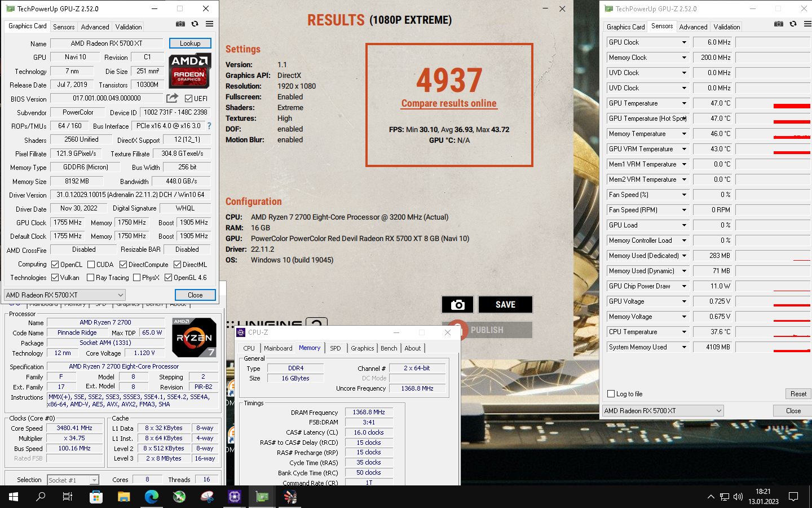
Task: Click the Bus Interface question mark
Action: tap(209, 126)
